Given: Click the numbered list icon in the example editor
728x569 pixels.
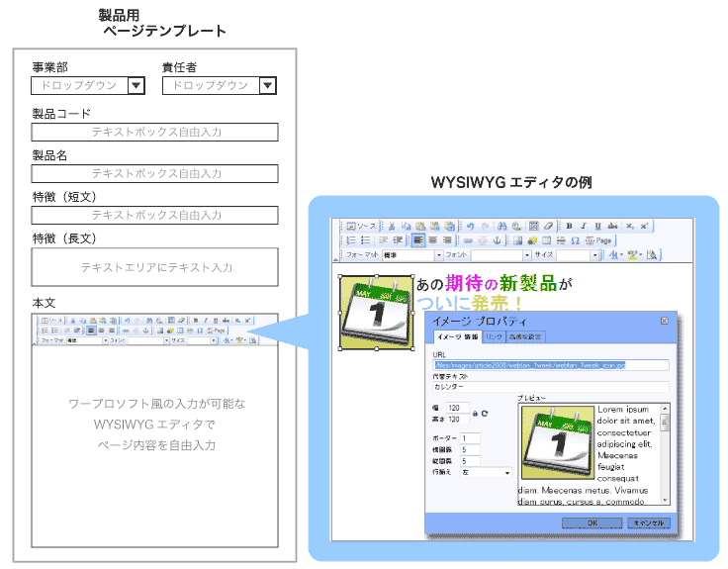Looking at the screenshot, I should tap(351, 240).
